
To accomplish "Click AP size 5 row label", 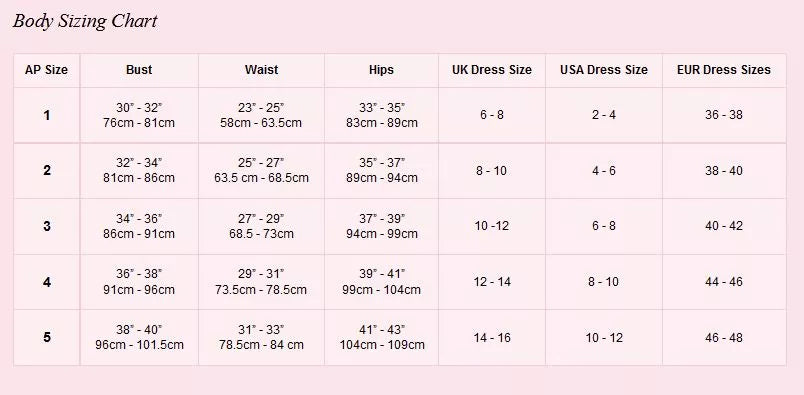I will [47, 338].
